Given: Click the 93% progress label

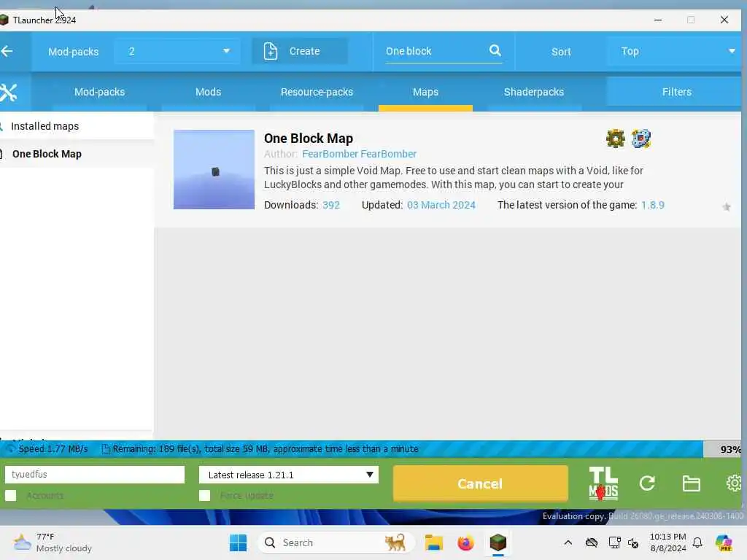Looking at the screenshot, I should click(x=730, y=449).
